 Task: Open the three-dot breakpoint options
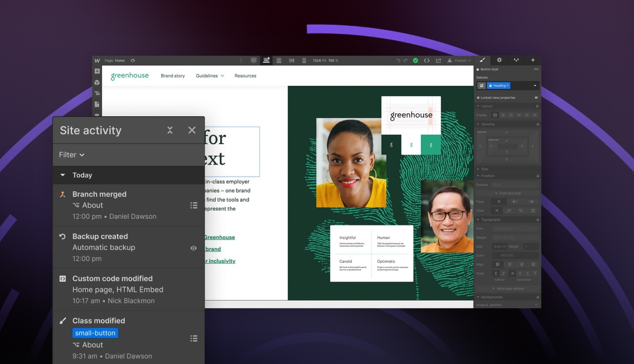pyautogui.click(x=241, y=61)
